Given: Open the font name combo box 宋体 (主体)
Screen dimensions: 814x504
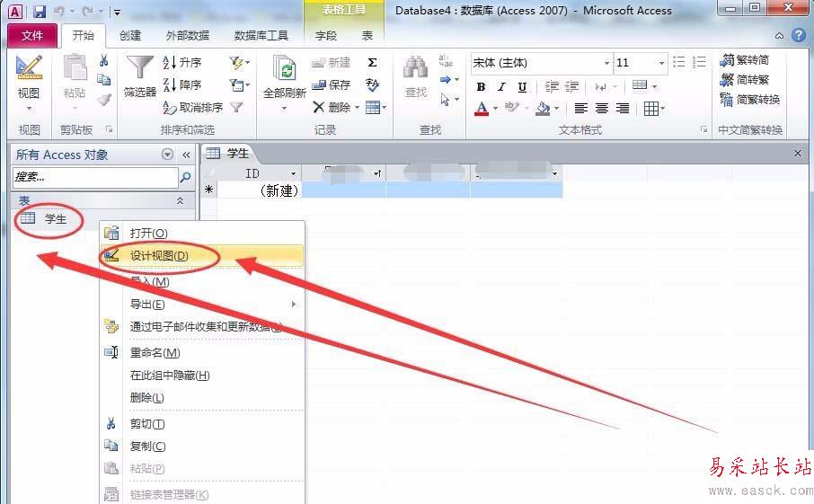Looking at the screenshot, I should [542, 63].
